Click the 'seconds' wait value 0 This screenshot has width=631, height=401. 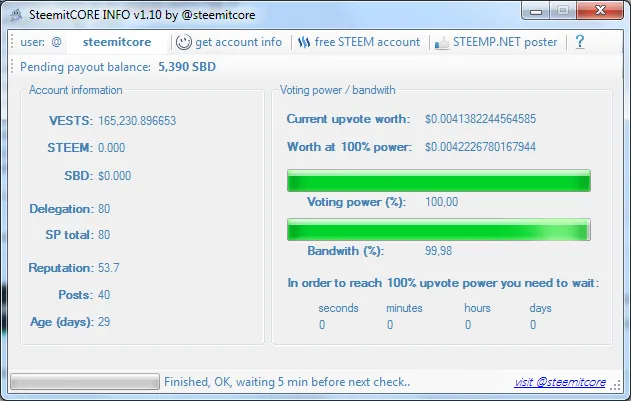coord(322,325)
